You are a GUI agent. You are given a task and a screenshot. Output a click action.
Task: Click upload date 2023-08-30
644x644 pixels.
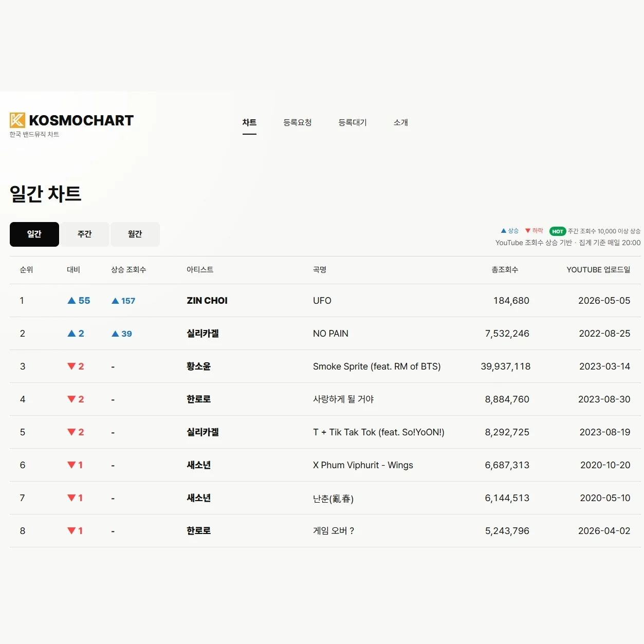click(x=604, y=399)
